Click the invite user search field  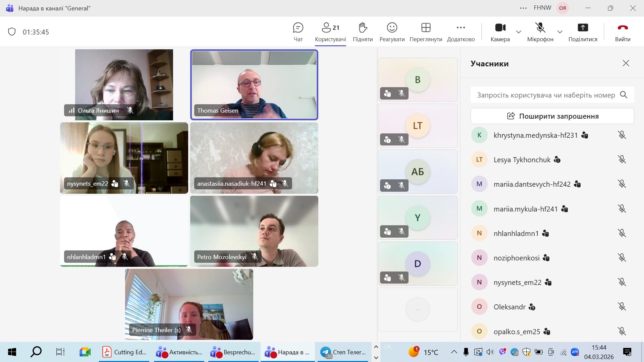[x=546, y=95]
